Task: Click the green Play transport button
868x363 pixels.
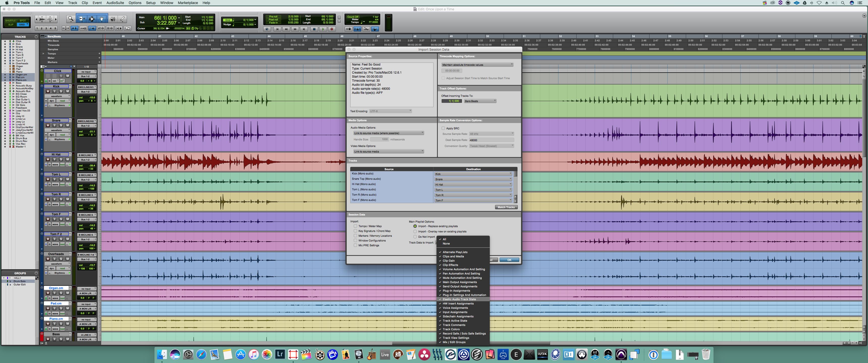Action: [323, 29]
